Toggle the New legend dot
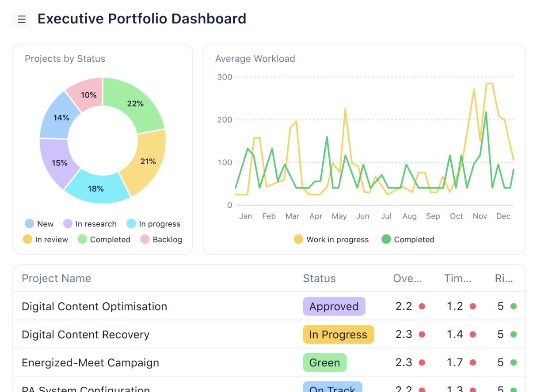 pyautogui.click(x=30, y=224)
